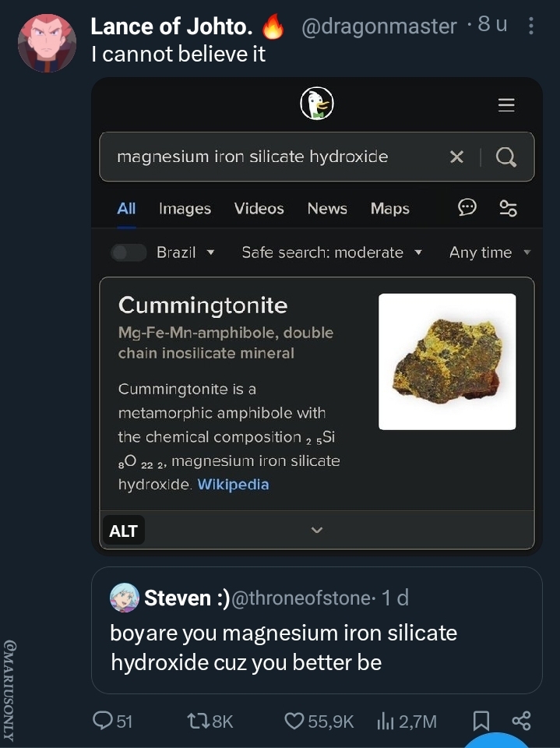Open the Any time filter dropdown
560x748 pixels.
(489, 252)
